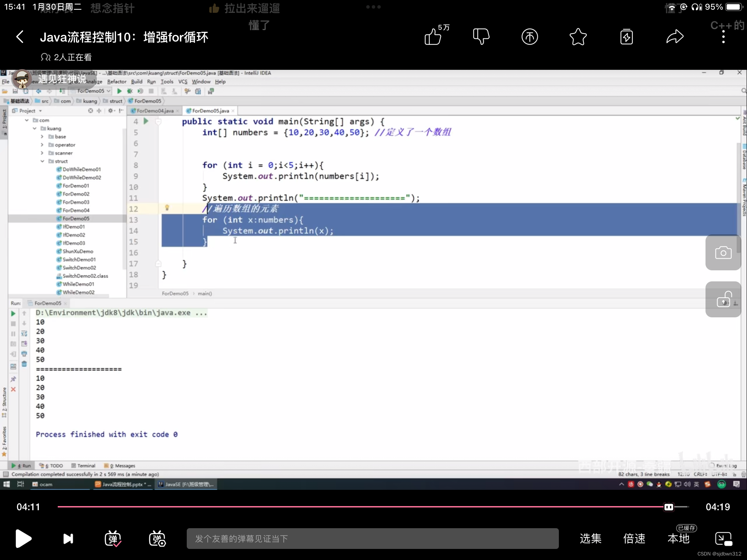Toggle the danmaku display switch
747x560 pixels.
(113, 538)
